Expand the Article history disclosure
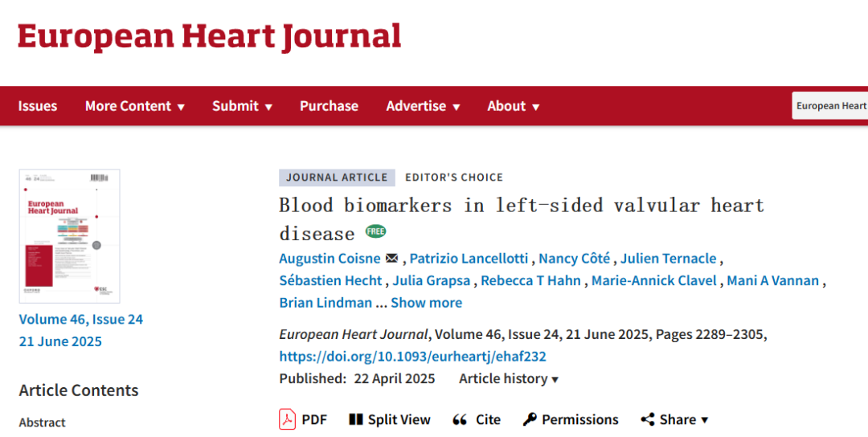 point(508,379)
